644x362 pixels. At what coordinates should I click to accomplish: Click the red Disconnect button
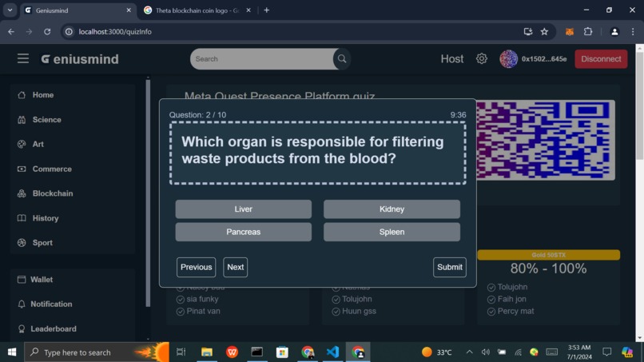point(601,59)
